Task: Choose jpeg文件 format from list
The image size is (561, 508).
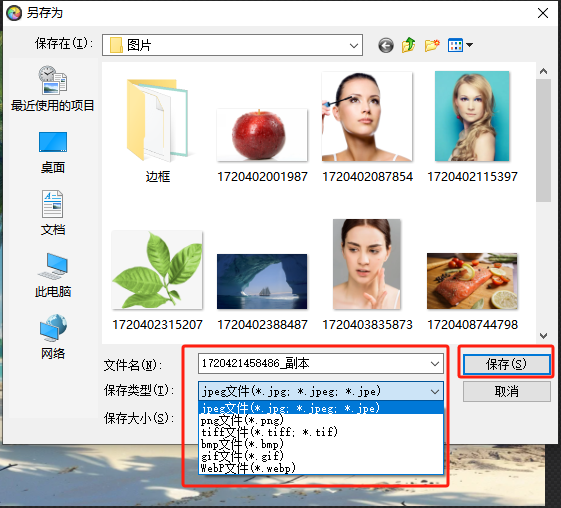Action: pos(321,408)
